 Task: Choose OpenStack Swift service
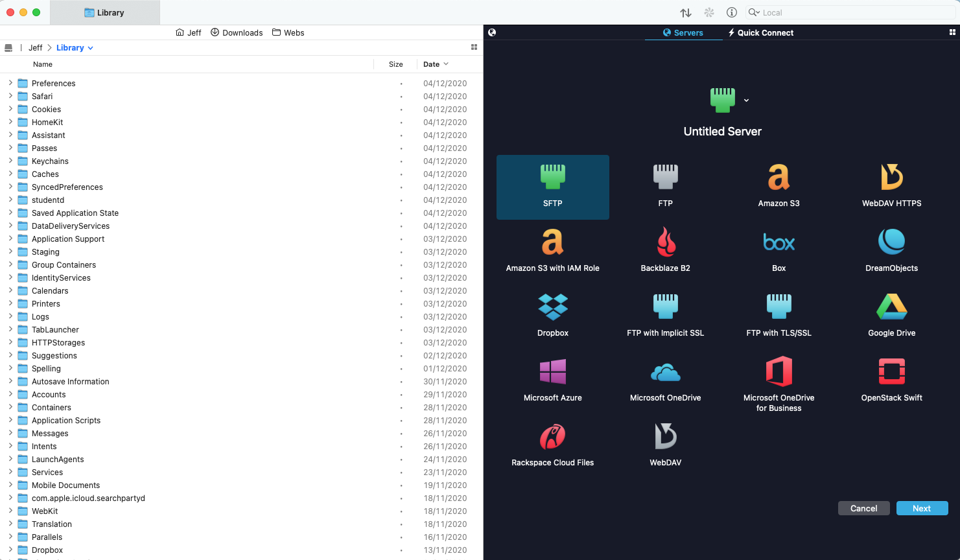[891, 381]
